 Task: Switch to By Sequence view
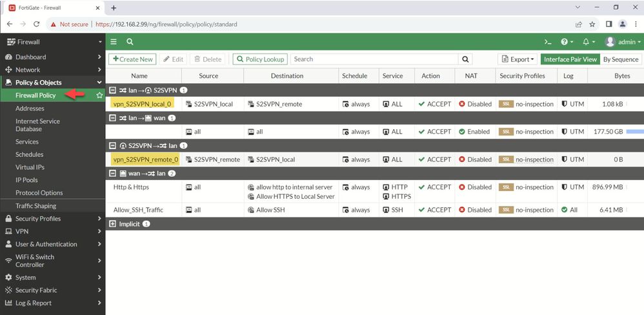pyautogui.click(x=621, y=59)
